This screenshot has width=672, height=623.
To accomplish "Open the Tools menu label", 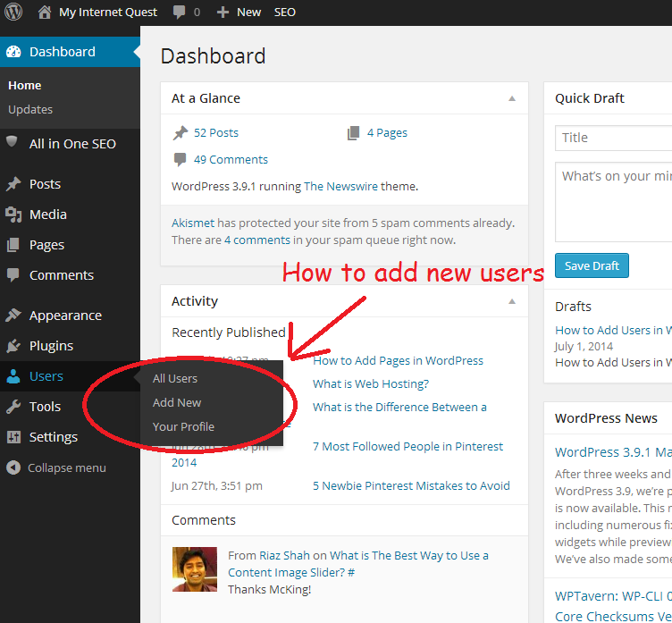I will (45, 407).
